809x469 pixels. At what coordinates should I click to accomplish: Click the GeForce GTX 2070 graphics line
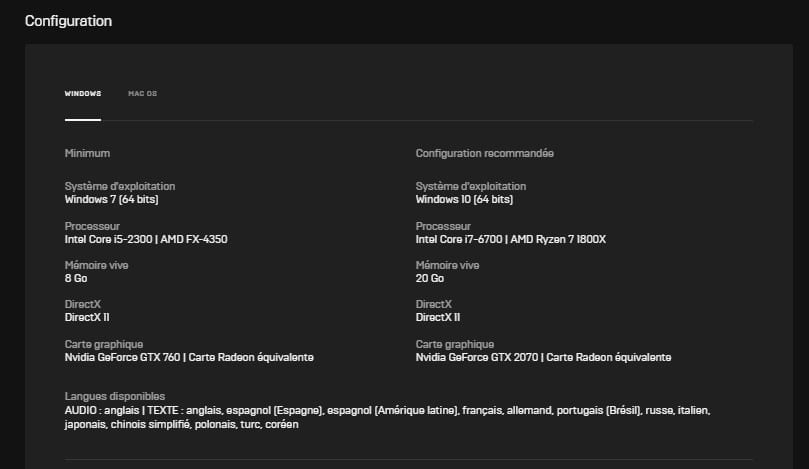click(x=543, y=357)
